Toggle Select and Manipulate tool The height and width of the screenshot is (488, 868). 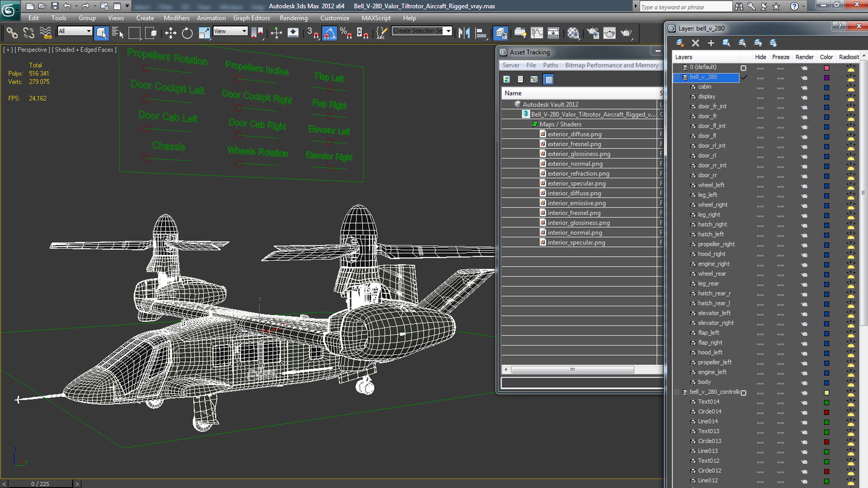(276, 33)
